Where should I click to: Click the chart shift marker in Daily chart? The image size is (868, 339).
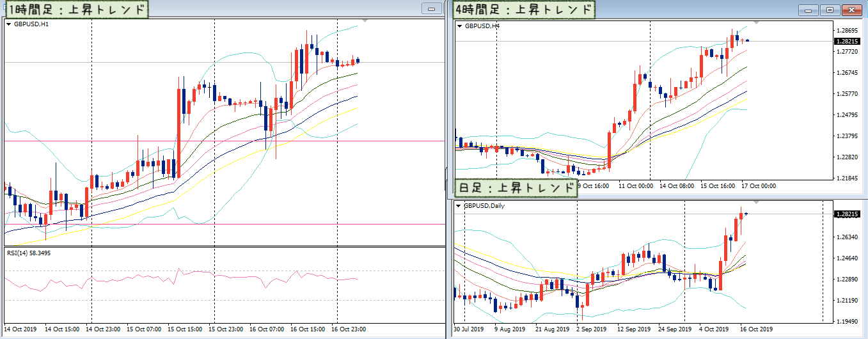pyautogui.click(x=755, y=202)
